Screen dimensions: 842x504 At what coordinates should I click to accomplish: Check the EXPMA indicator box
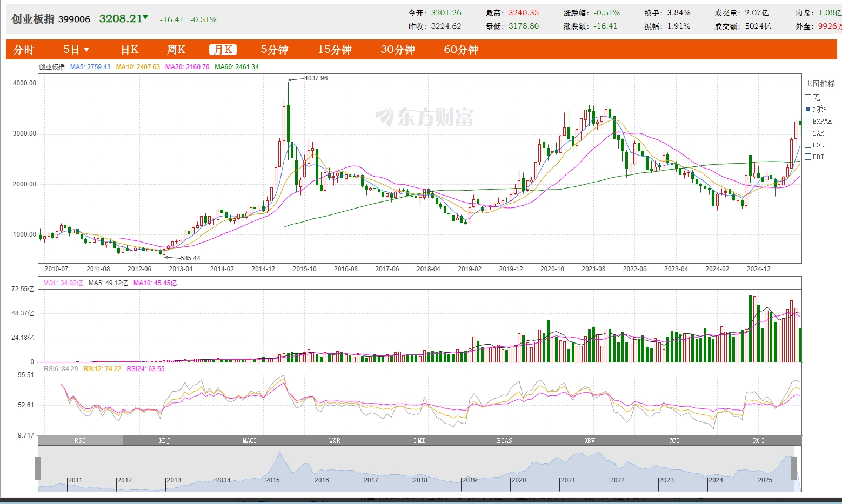coord(808,121)
